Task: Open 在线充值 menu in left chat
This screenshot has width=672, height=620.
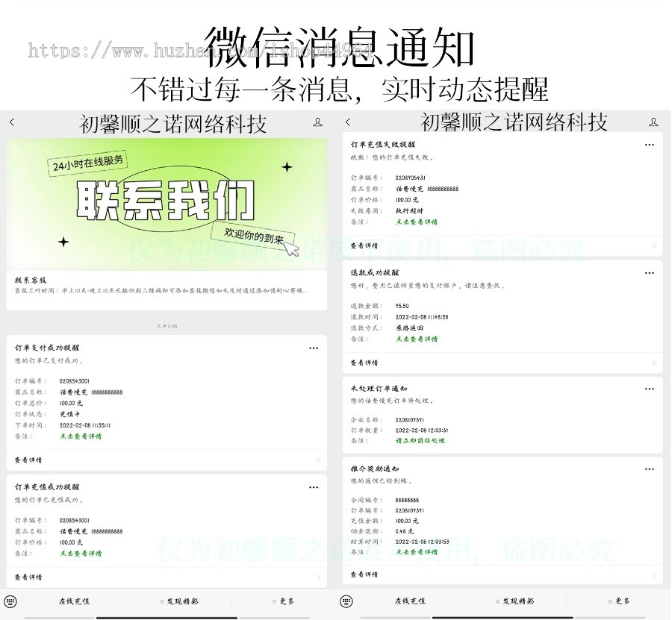Action: [74, 601]
